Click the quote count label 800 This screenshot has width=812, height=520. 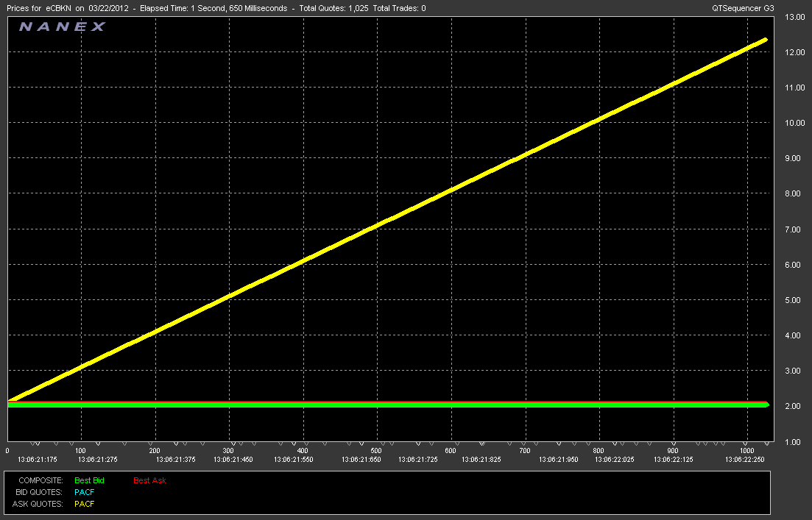pyautogui.click(x=599, y=451)
